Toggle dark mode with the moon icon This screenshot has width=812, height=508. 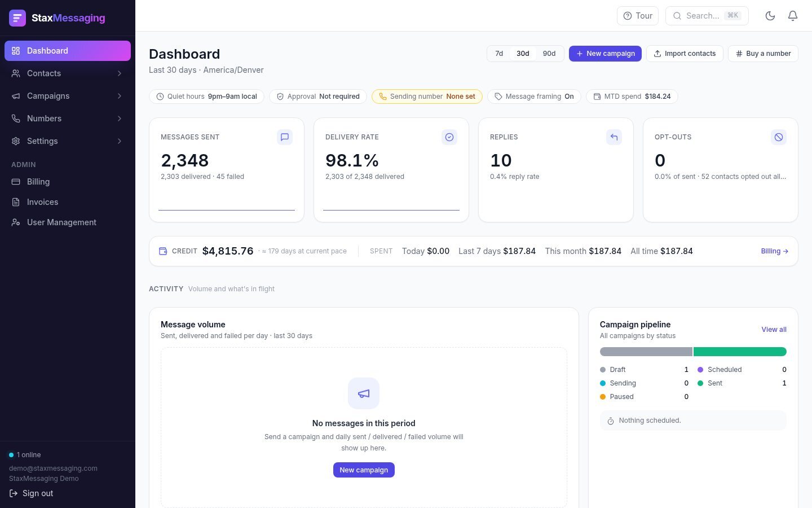point(770,16)
